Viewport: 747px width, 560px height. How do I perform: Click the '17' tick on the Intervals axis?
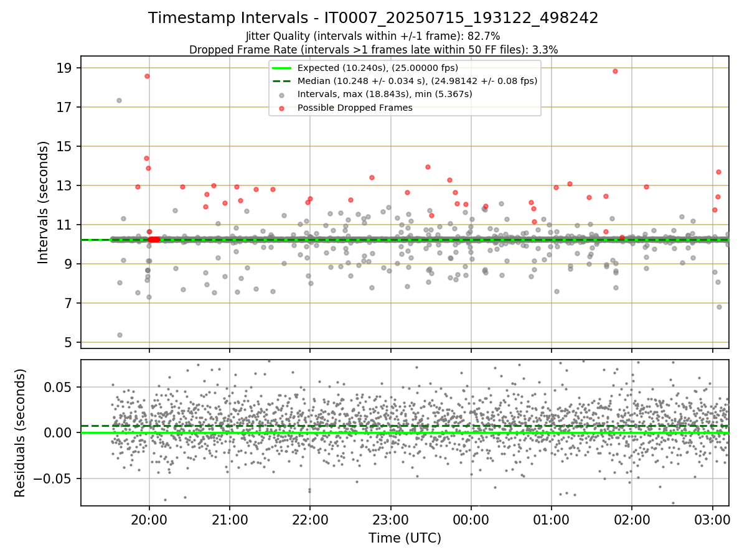[65, 107]
